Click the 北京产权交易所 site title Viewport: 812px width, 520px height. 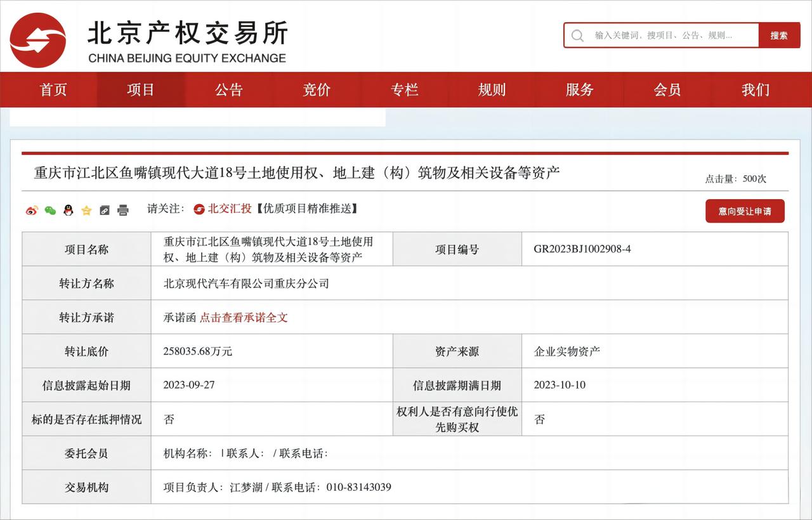pyautogui.click(x=188, y=32)
